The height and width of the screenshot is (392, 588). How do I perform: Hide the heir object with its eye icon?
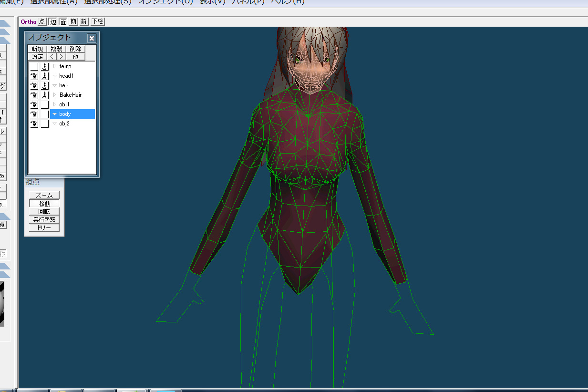tap(34, 85)
